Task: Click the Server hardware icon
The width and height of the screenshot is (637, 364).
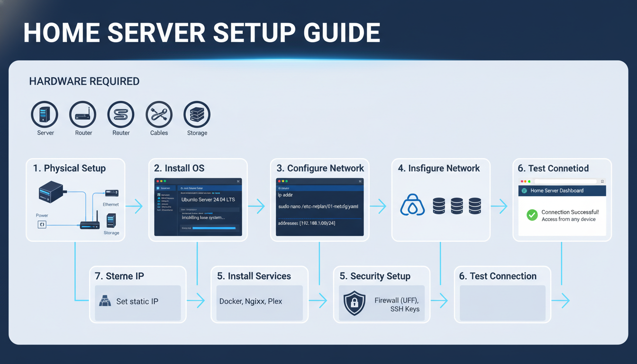Action: [45, 115]
